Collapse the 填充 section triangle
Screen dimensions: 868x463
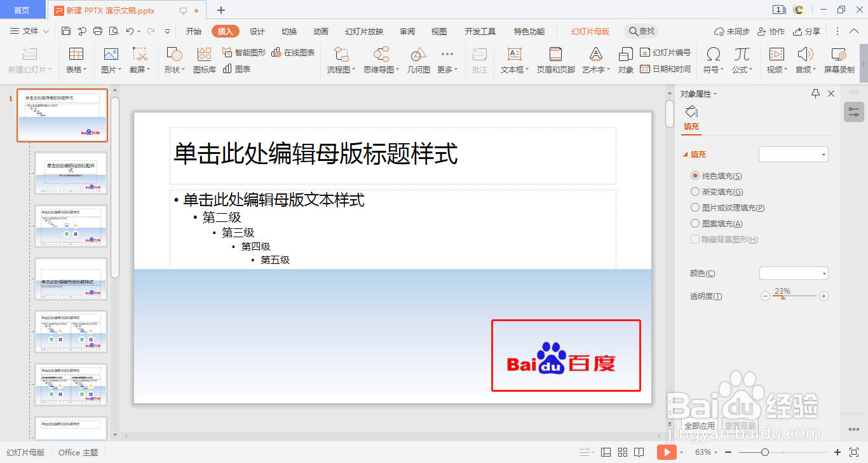[685, 155]
